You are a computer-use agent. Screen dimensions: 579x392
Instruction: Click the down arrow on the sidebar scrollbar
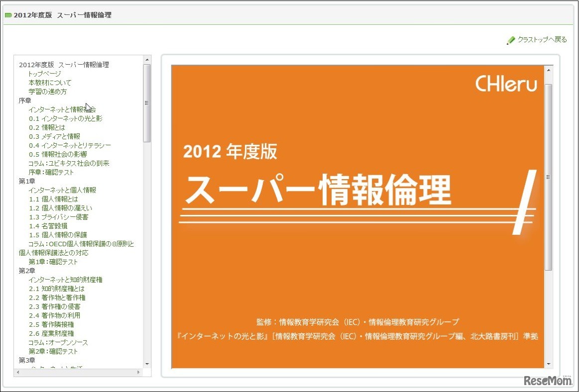tap(146, 363)
